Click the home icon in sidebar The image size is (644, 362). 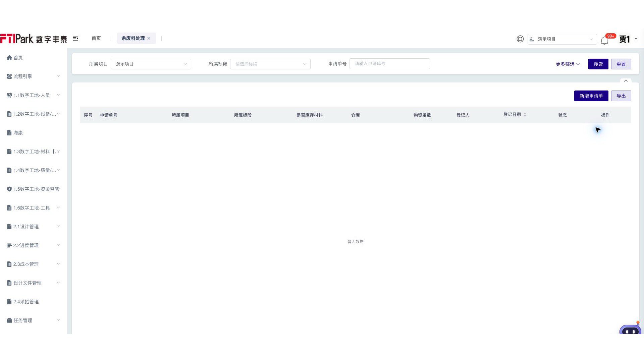point(9,58)
